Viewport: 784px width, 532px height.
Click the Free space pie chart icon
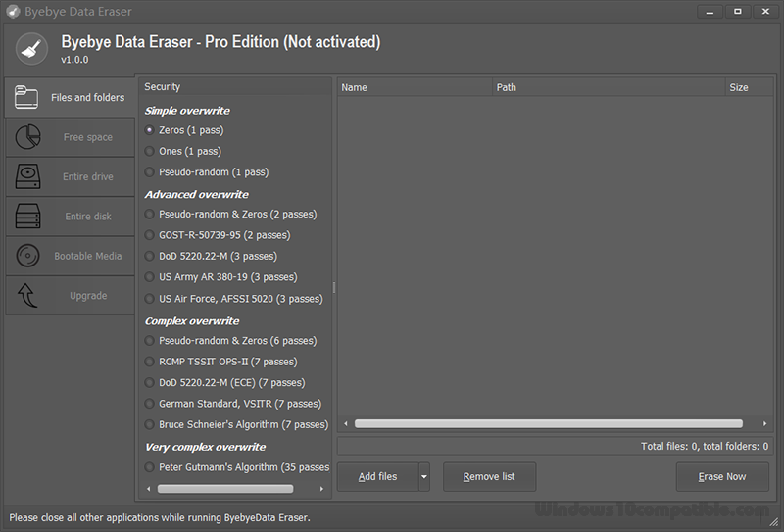coord(26,137)
